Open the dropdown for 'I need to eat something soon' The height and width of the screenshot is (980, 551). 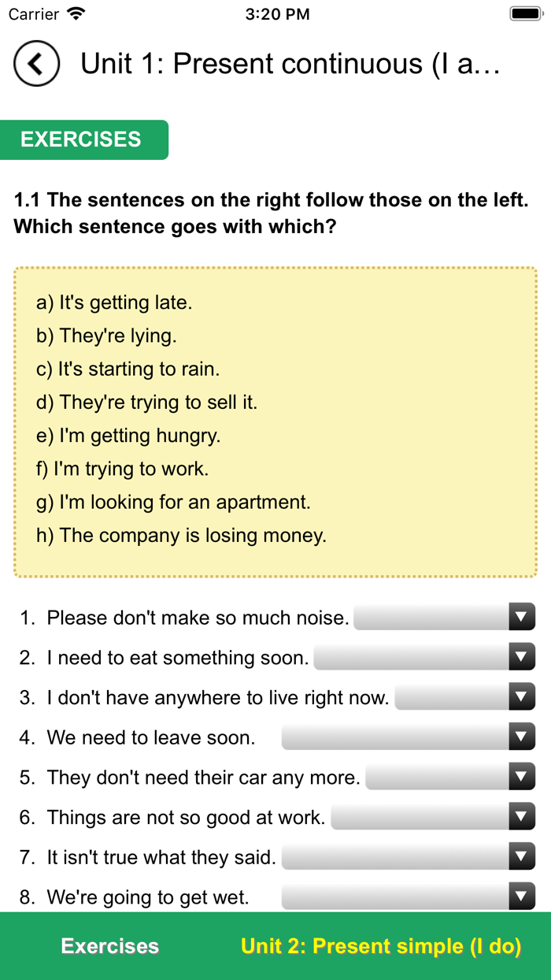(x=520, y=657)
